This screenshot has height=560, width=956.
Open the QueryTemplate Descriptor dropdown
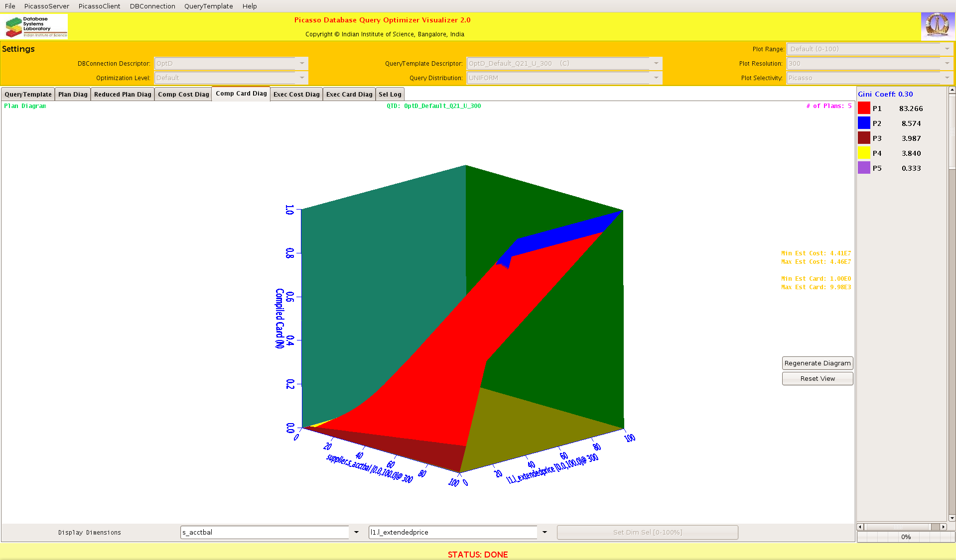click(x=656, y=64)
